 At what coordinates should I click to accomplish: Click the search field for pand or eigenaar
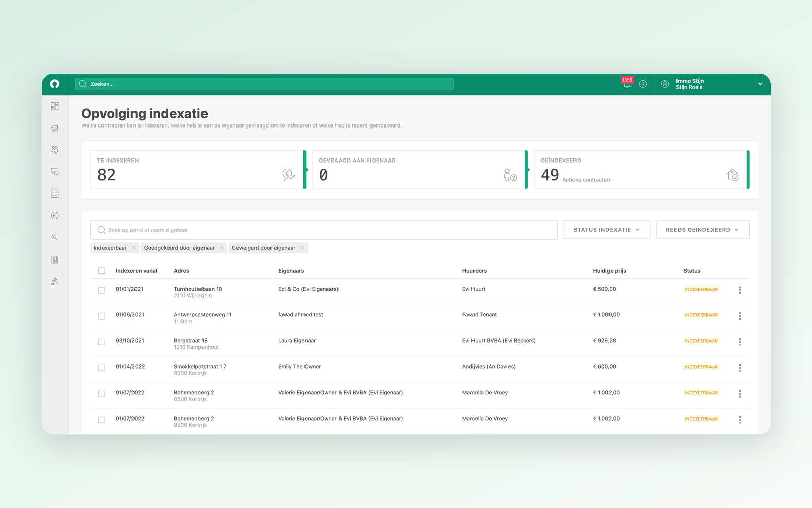[x=324, y=230]
